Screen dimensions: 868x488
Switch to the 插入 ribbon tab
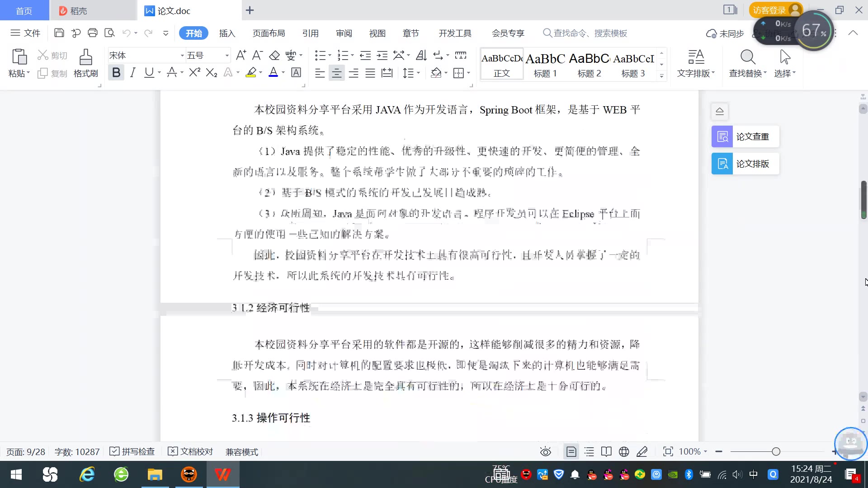227,33
